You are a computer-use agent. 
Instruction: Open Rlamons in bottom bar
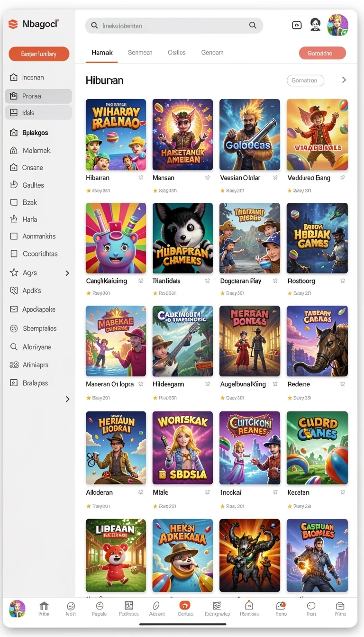249,609
